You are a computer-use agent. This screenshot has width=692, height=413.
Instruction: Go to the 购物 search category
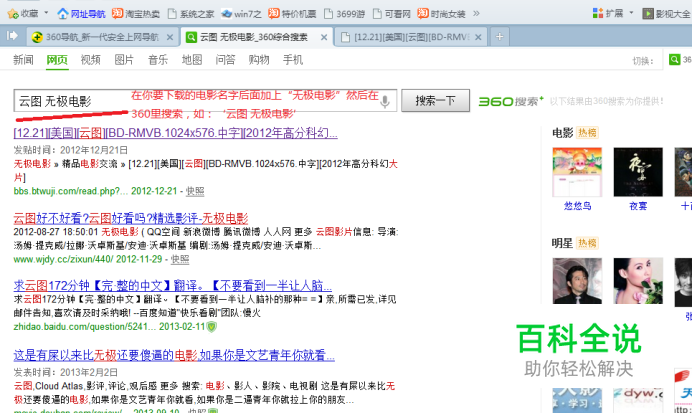click(x=259, y=60)
